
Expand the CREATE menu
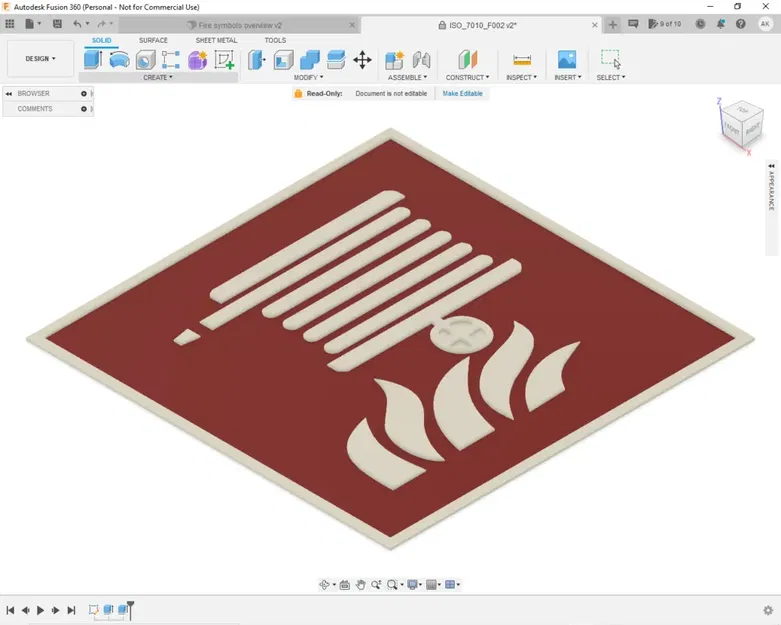point(158,77)
